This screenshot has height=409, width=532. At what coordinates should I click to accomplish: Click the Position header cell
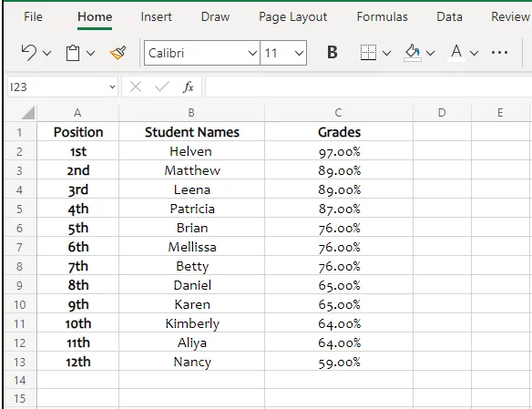tap(78, 132)
